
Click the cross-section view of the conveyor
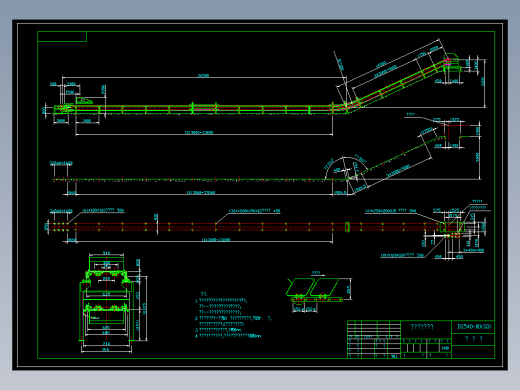[x=106, y=303]
